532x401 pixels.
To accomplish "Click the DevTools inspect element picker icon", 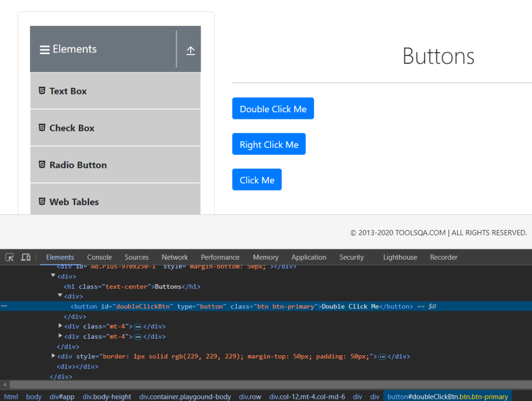I will tap(9, 257).
